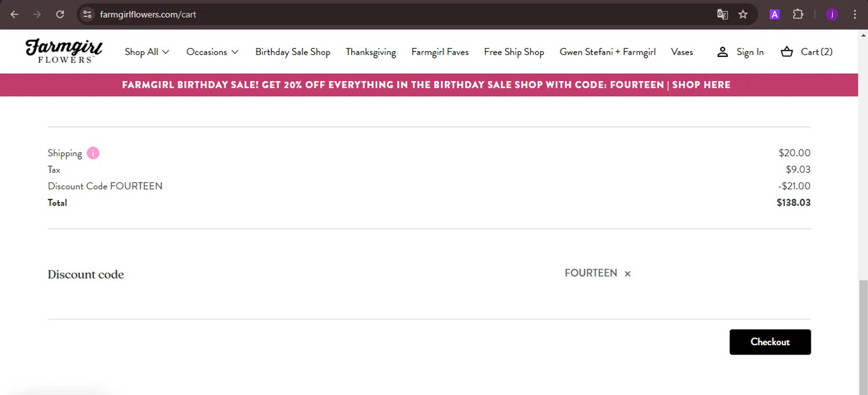The image size is (868, 395).
Task: Click the black Checkout button
Action: pos(770,342)
